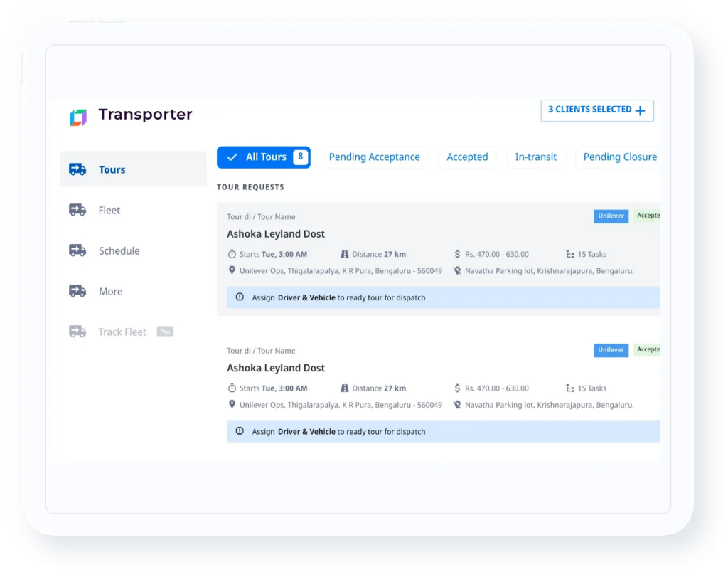Click the info icon in first dispatch banner

coord(240,297)
